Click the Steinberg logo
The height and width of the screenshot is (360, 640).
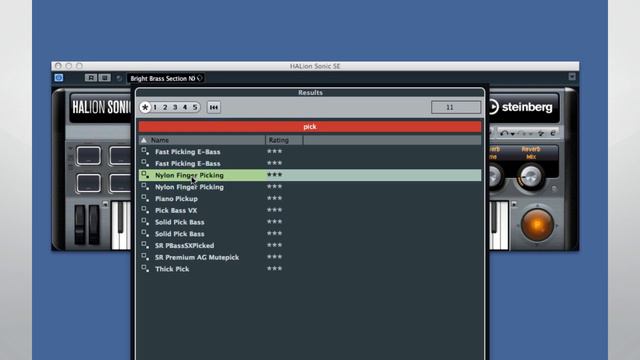point(520,107)
